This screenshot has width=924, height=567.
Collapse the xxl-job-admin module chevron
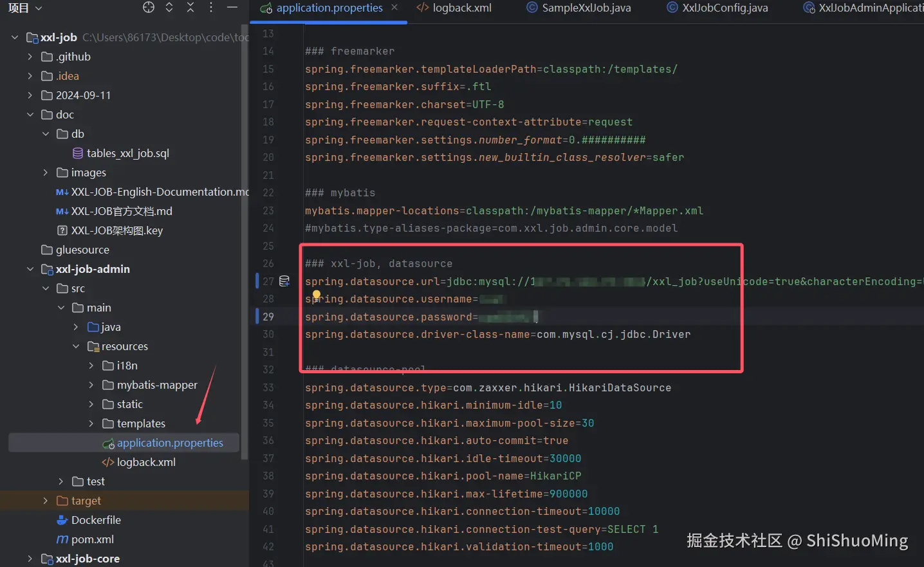(x=30, y=269)
